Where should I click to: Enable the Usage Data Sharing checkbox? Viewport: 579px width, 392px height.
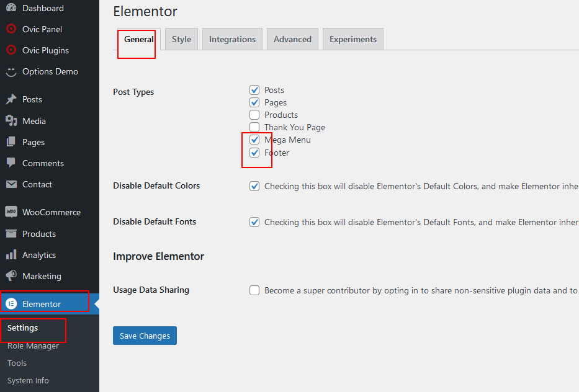tap(254, 290)
